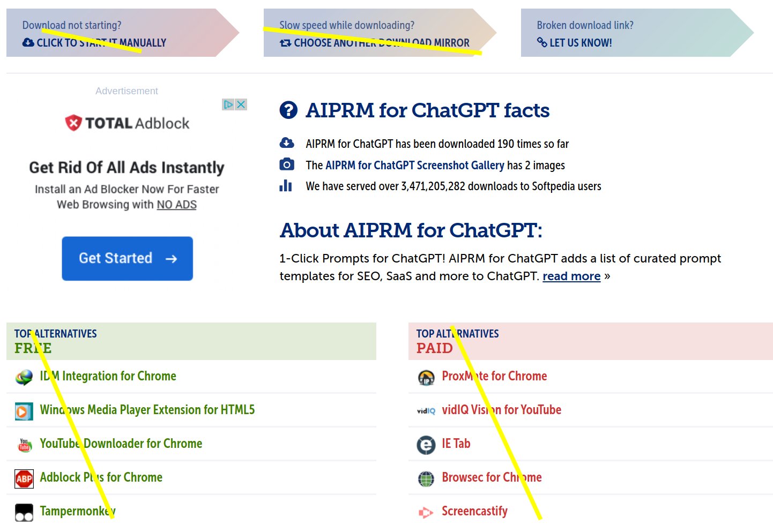Viewport: 773px width, 532px height.
Task: Click the vidIQ logo icon
Action: click(x=426, y=411)
